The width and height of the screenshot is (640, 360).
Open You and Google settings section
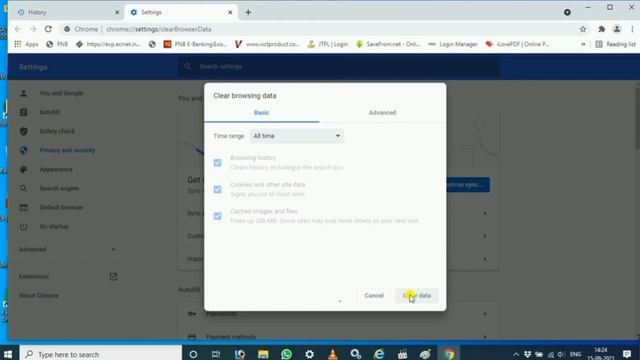click(61, 93)
